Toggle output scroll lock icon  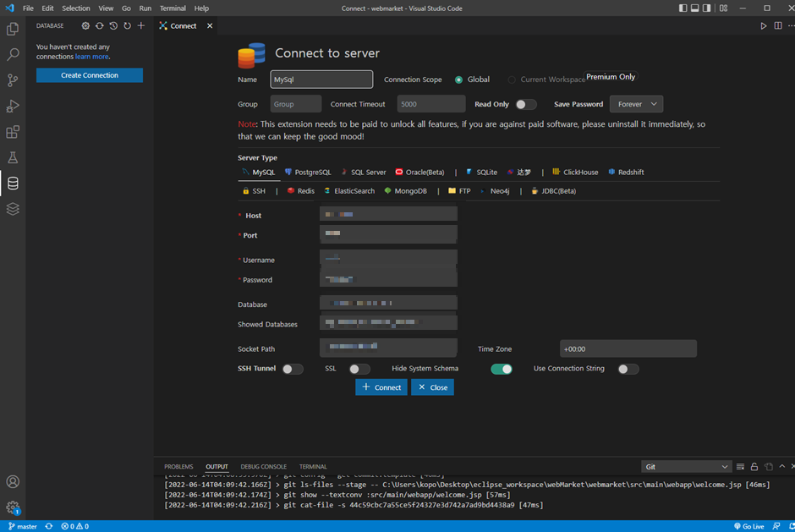pyautogui.click(x=754, y=467)
